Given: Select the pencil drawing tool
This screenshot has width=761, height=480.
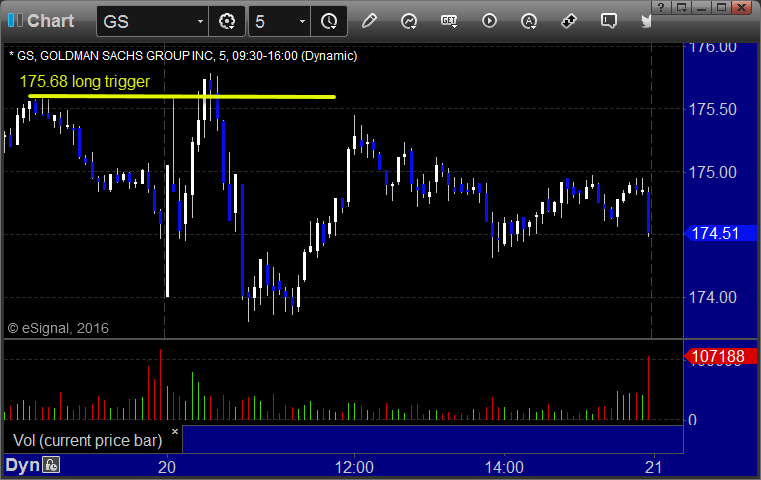Looking at the screenshot, I should [x=369, y=21].
